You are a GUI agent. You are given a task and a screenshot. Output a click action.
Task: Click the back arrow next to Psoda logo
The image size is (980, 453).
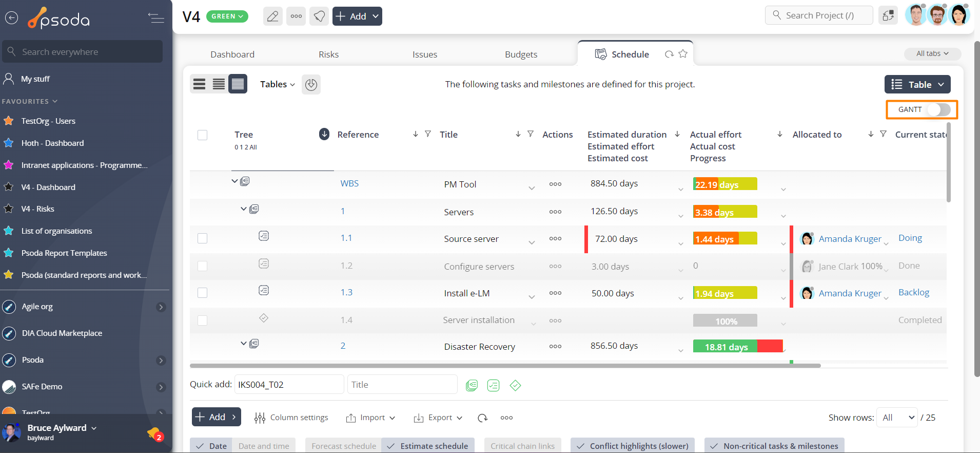(x=11, y=18)
